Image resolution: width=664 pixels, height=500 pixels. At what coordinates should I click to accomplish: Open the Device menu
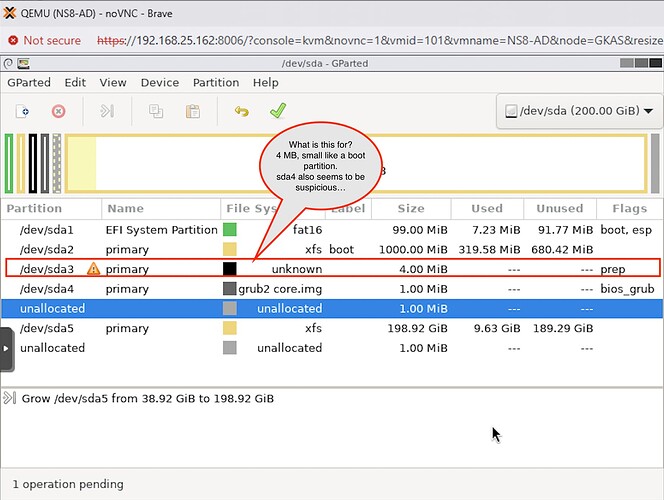[160, 83]
